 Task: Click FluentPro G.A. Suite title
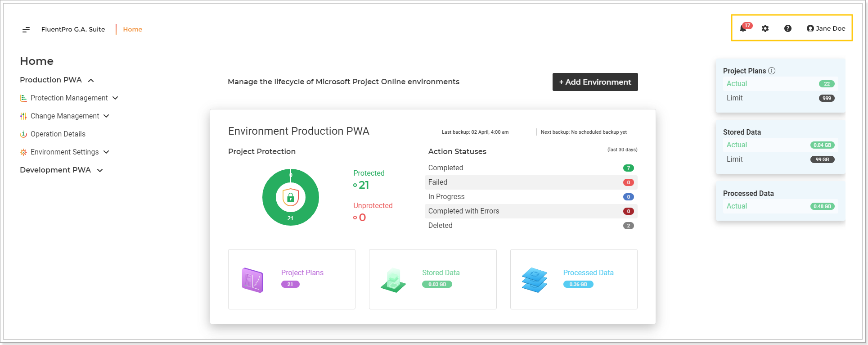coord(73,29)
